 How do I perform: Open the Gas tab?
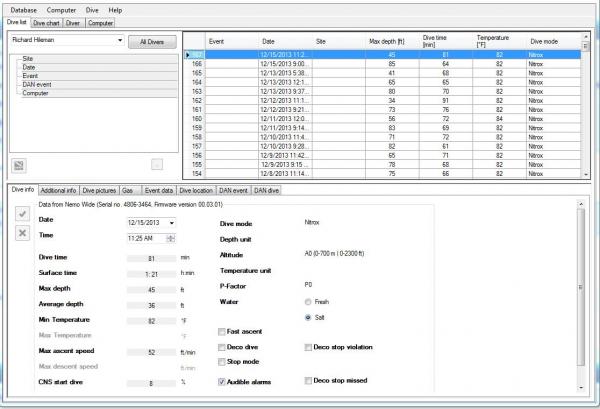(x=127, y=189)
